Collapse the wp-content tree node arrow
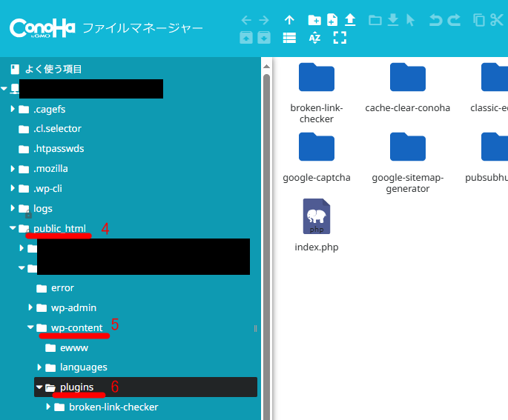Image resolution: width=508 pixels, height=420 pixels. [30, 327]
